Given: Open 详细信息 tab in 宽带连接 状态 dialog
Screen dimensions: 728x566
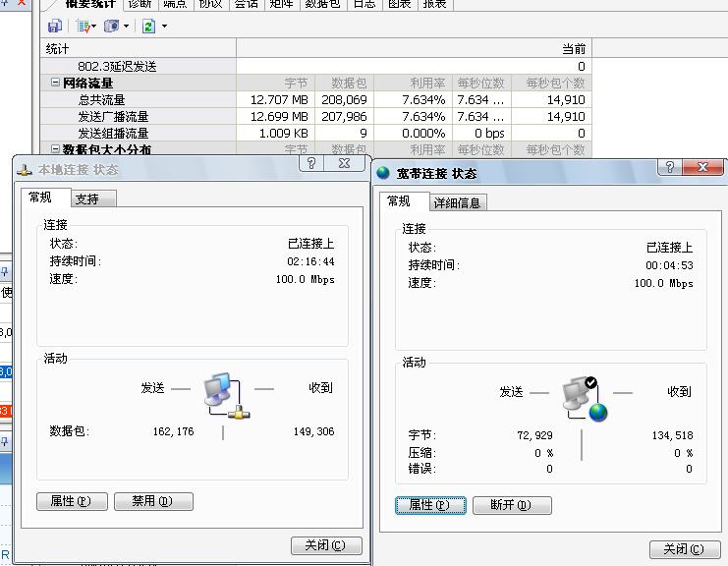Looking at the screenshot, I should pos(458,202).
